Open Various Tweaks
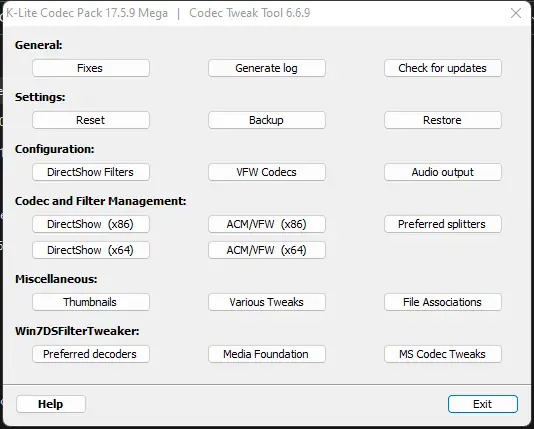This screenshot has width=534, height=429. (x=267, y=302)
